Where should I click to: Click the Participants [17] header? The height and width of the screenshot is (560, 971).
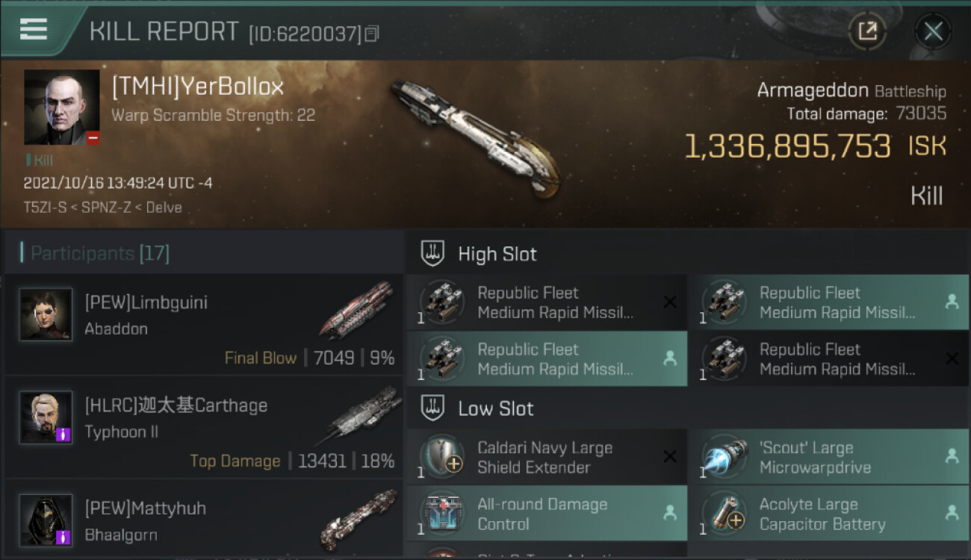tap(99, 253)
